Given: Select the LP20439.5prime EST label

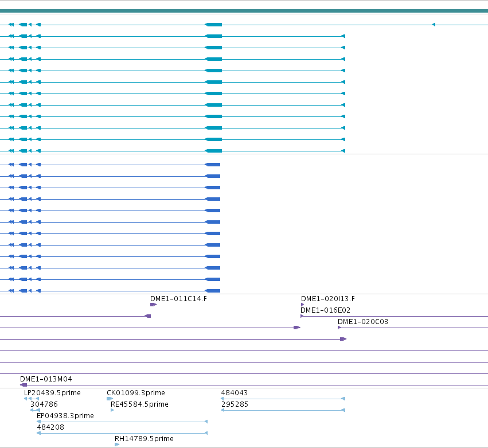Looking at the screenshot, I should [x=52, y=393].
